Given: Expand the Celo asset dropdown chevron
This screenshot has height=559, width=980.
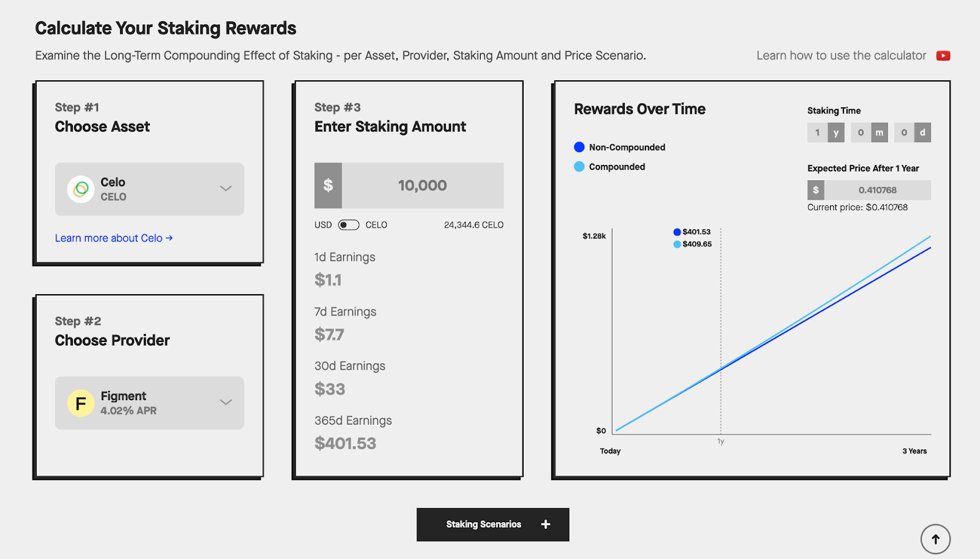Looking at the screenshot, I should (x=226, y=188).
